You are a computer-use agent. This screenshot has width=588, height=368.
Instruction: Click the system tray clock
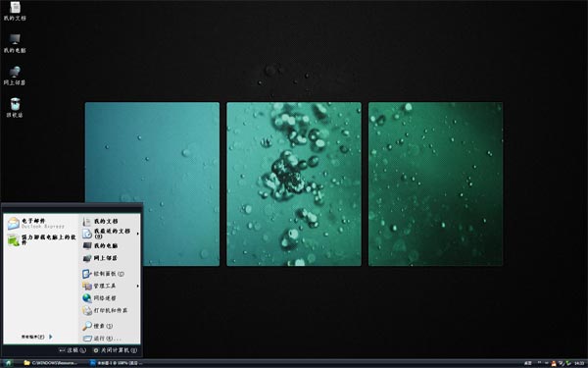point(580,363)
